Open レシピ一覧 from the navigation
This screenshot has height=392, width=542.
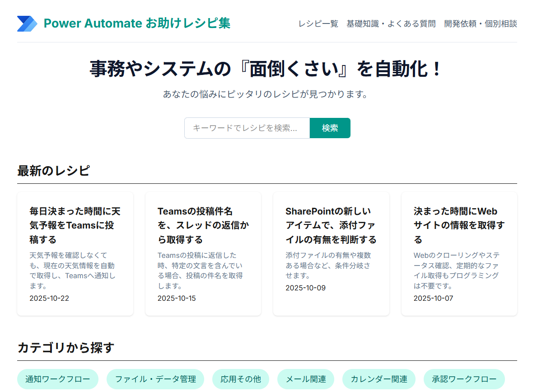click(x=318, y=23)
